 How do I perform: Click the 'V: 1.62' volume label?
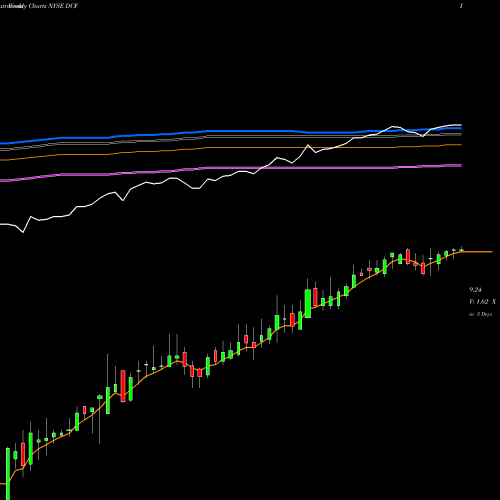point(479,302)
